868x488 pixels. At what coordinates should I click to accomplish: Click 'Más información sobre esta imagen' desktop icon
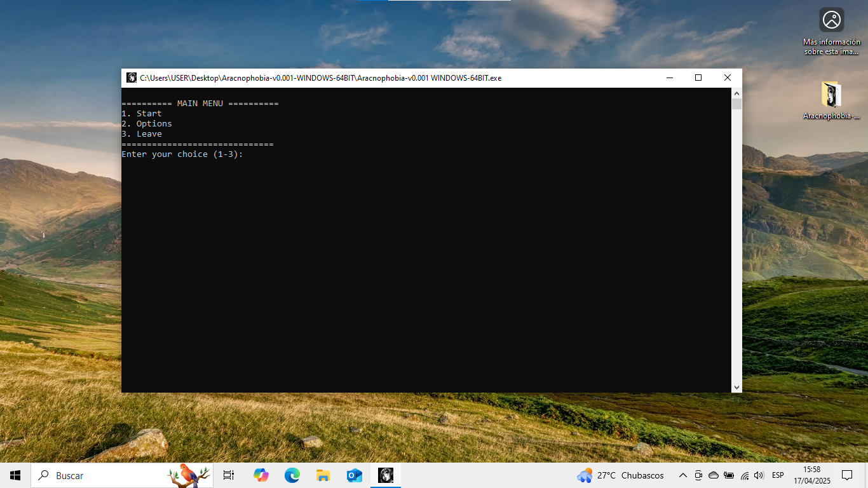pos(831,32)
